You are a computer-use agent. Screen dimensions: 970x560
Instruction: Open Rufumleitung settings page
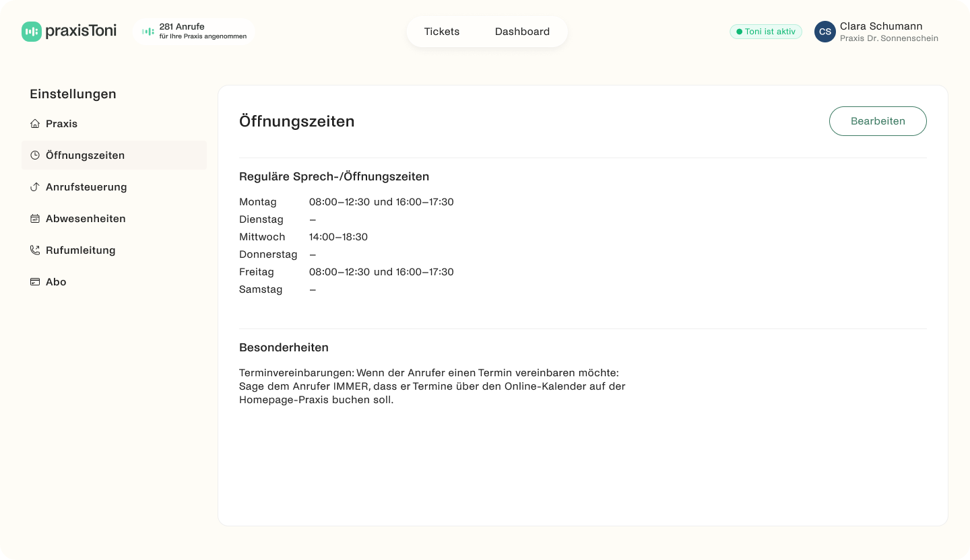click(81, 250)
